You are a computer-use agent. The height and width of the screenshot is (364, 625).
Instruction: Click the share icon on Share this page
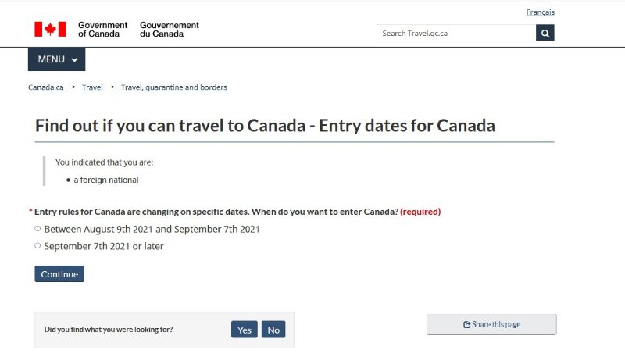click(466, 324)
